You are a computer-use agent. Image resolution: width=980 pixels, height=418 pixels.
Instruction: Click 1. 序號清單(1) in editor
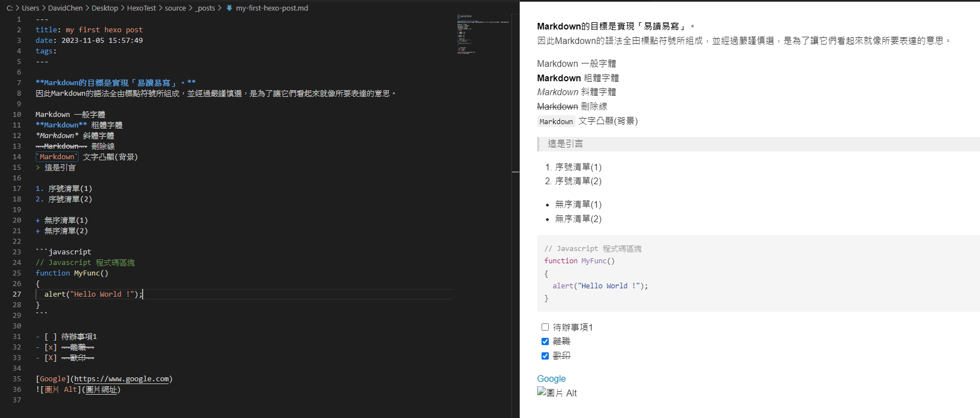tap(64, 189)
